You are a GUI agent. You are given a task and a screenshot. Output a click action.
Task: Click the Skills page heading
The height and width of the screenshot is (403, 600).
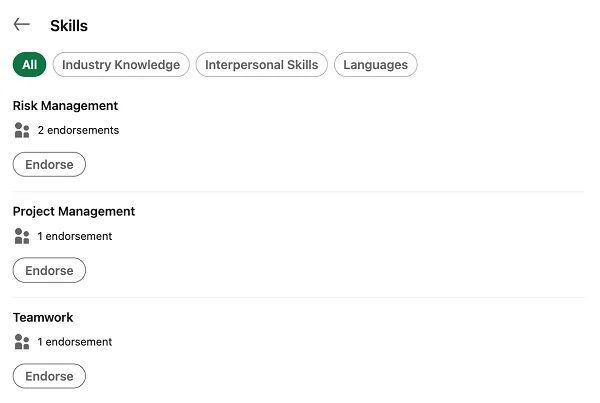[69, 26]
